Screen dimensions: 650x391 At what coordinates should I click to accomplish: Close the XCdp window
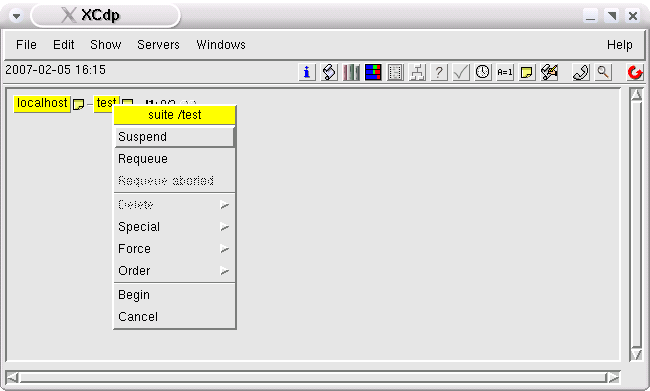pyautogui.click(x=633, y=16)
